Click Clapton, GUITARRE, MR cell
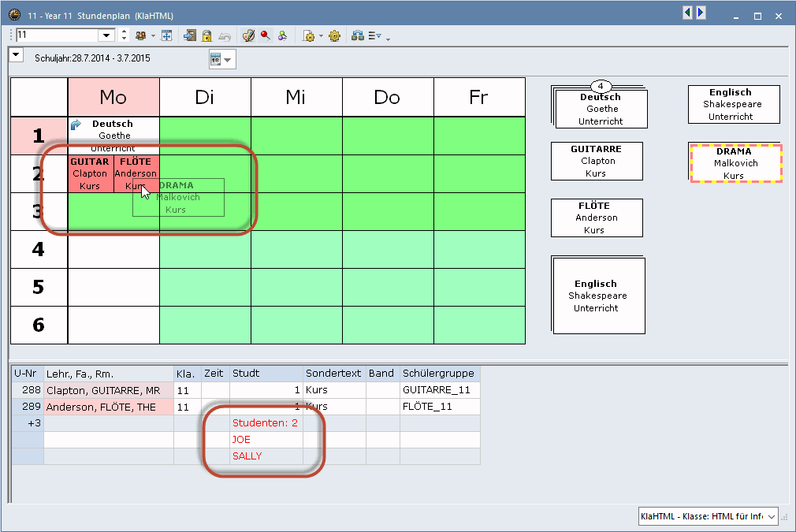 [x=109, y=390]
